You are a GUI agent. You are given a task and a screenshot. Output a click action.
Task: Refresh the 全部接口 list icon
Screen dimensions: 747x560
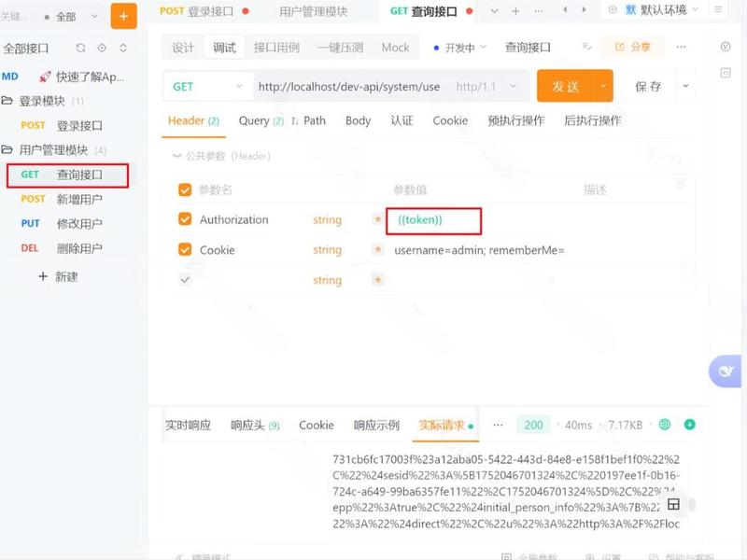coord(80,49)
